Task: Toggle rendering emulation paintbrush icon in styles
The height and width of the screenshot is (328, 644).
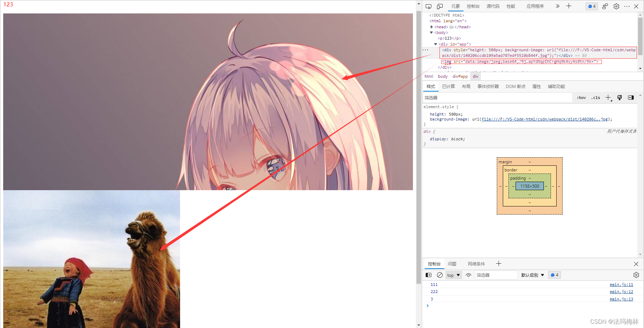Action: [x=620, y=98]
